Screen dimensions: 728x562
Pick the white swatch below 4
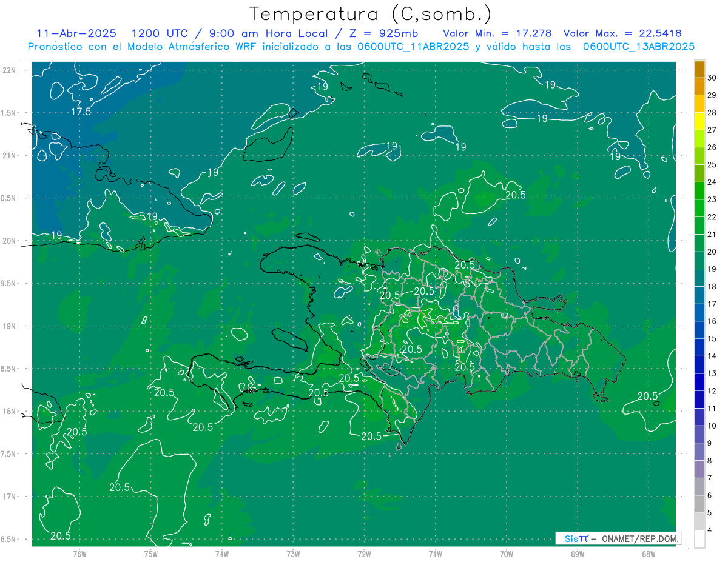click(699, 538)
